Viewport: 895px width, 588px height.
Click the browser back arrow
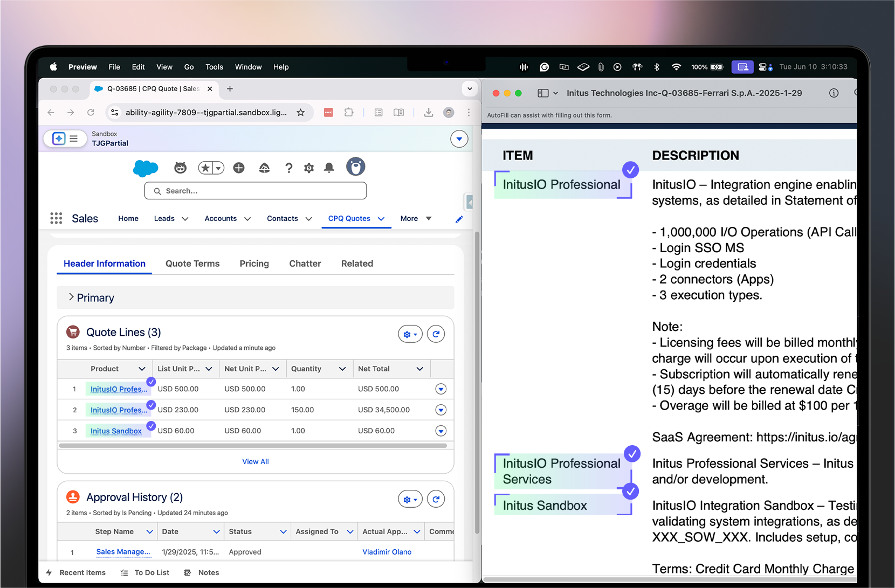pyautogui.click(x=51, y=112)
